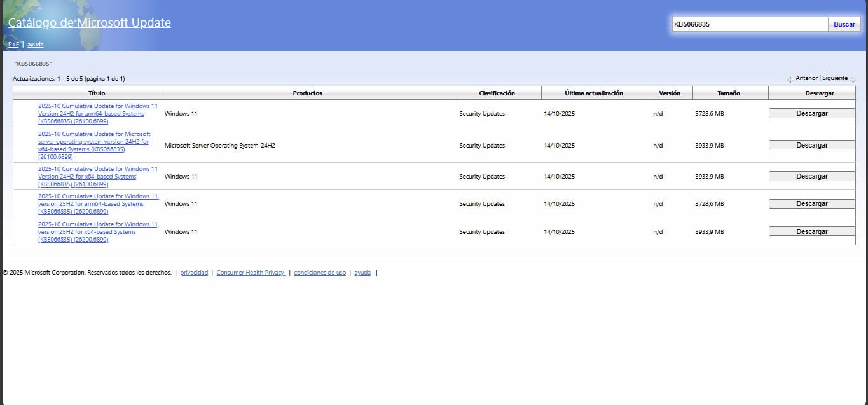
Task: Click the Buscar search button
Action: (x=844, y=24)
